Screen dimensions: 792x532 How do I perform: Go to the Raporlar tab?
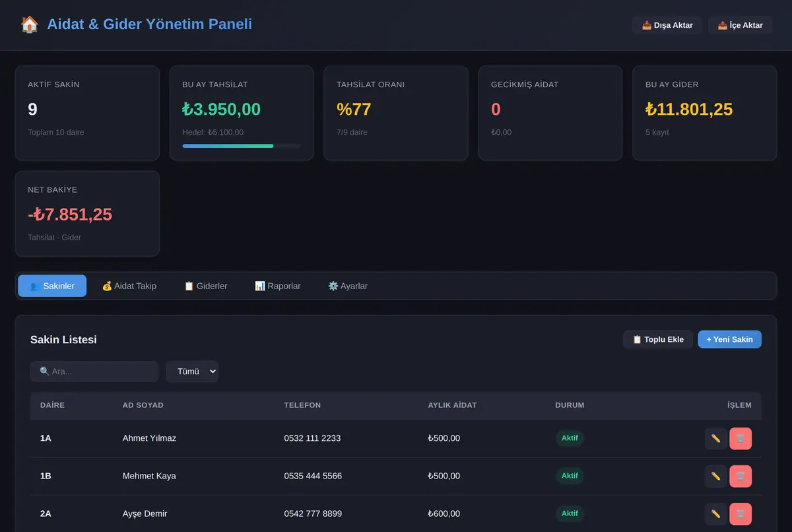point(278,286)
